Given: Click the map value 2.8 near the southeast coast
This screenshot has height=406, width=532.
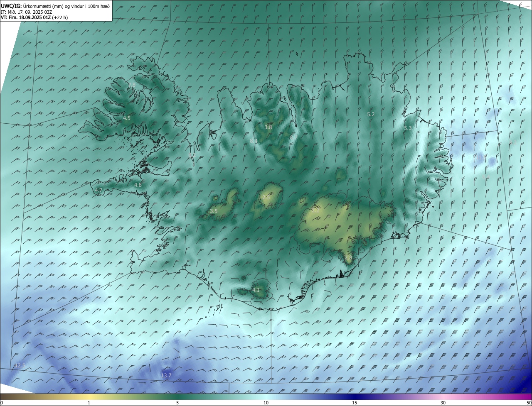Looking at the screenshot, I should click(348, 257).
